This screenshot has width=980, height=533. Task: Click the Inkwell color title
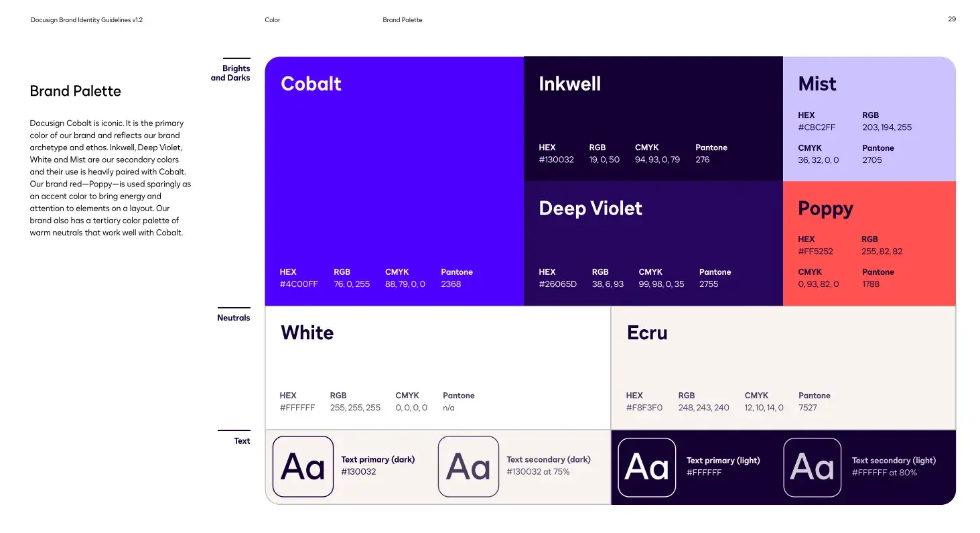[x=569, y=84]
